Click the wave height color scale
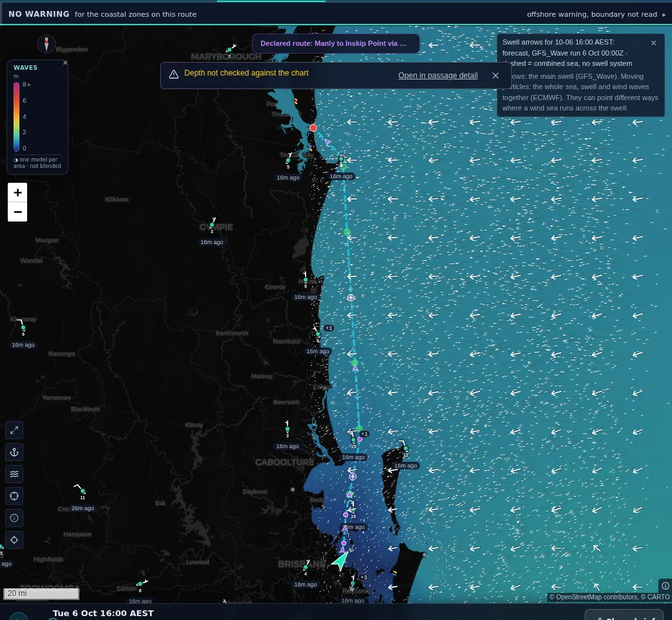Image resolution: width=672 pixels, height=620 pixels. (16, 116)
